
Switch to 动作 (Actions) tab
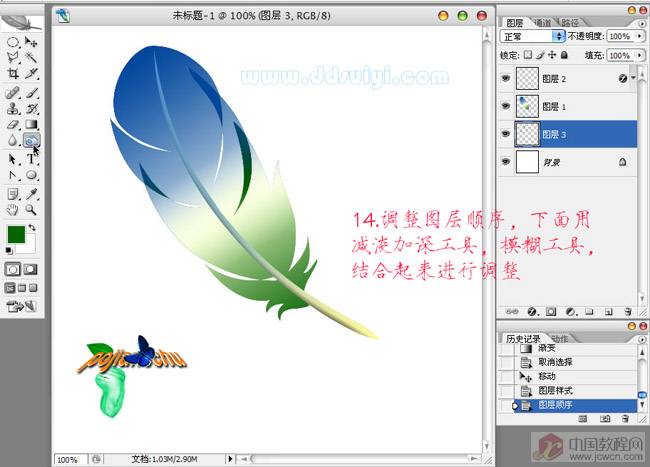coord(560,339)
